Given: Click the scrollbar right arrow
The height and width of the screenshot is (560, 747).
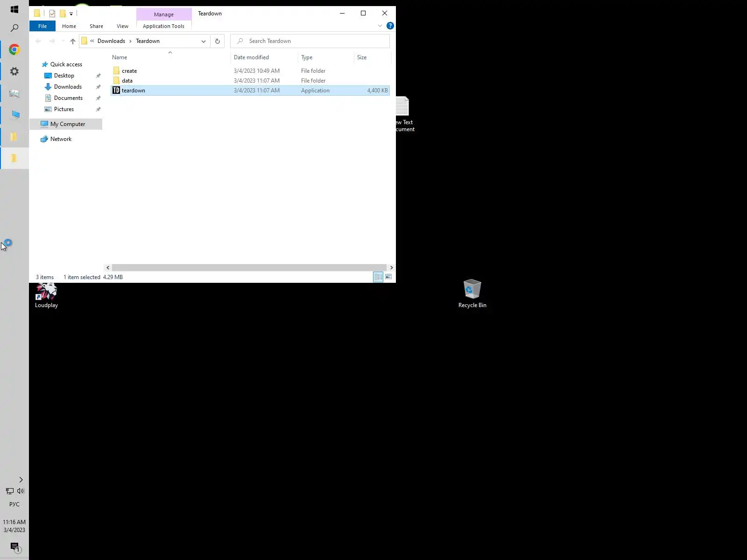Looking at the screenshot, I should [391, 267].
